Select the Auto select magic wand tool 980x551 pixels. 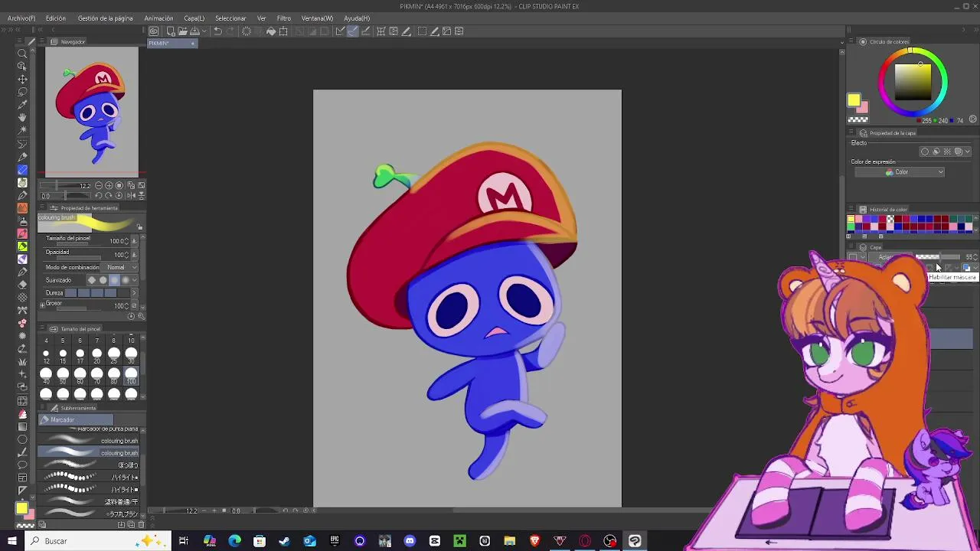[x=22, y=130]
